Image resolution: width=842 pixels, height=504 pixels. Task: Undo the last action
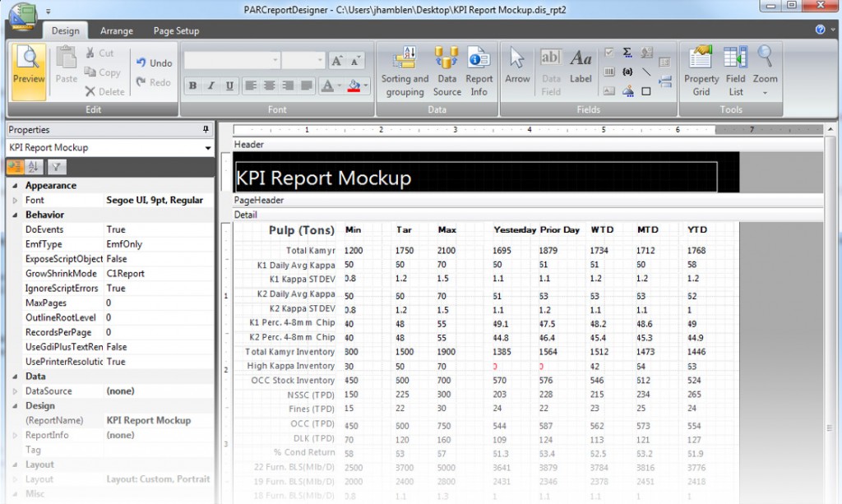tap(154, 62)
